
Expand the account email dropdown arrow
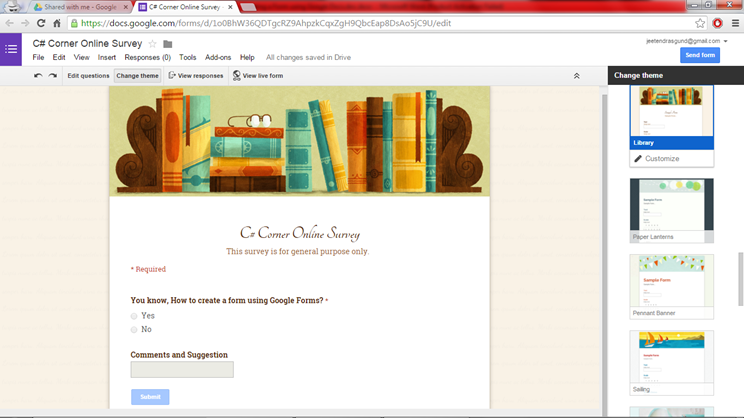(x=725, y=41)
